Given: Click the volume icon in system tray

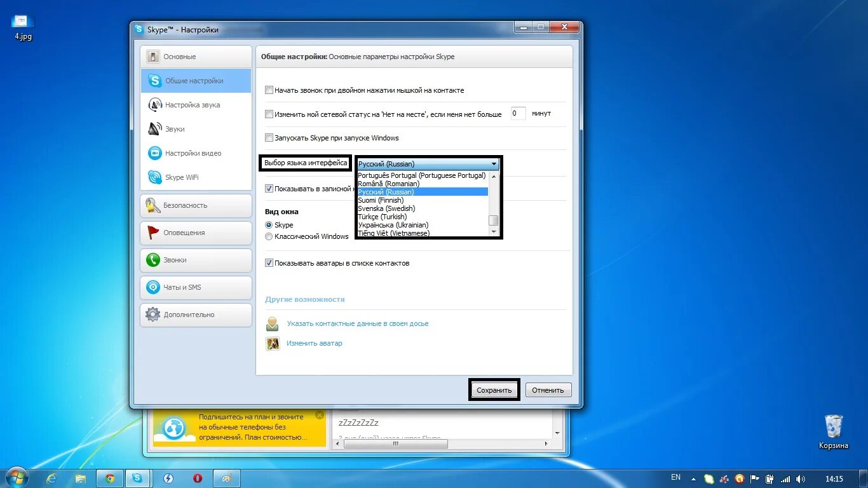Looking at the screenshot, I should (801, 478).
